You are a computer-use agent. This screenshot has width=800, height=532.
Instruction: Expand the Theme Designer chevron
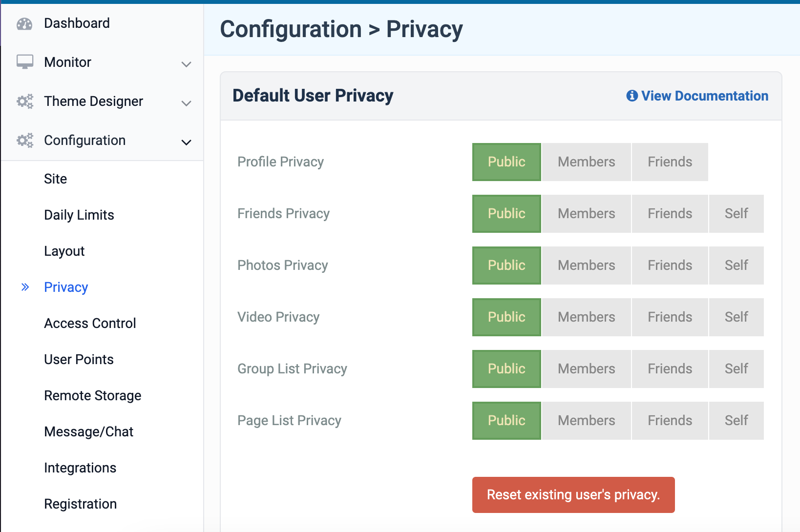click(186, 103)
